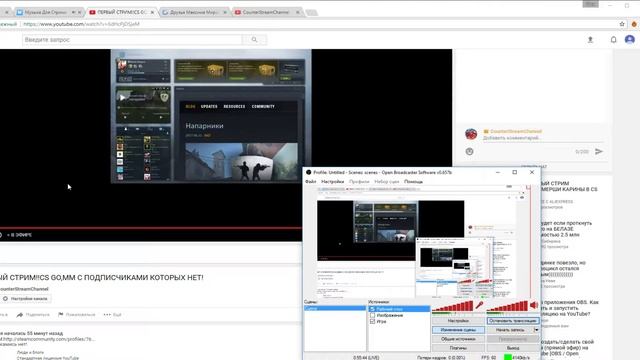
Task: Click the browser address bar URL
Action: point(82,24)
